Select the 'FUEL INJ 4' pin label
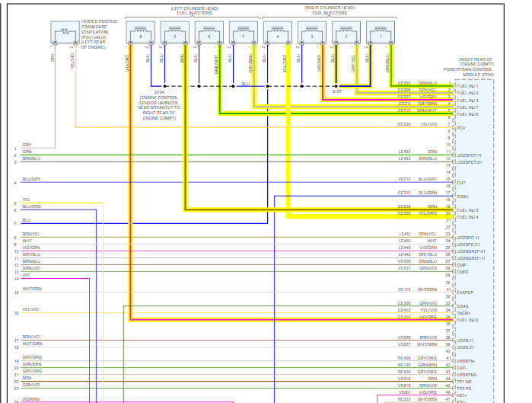This screenshot has height=403, width=532. click(x=467, y=217)
